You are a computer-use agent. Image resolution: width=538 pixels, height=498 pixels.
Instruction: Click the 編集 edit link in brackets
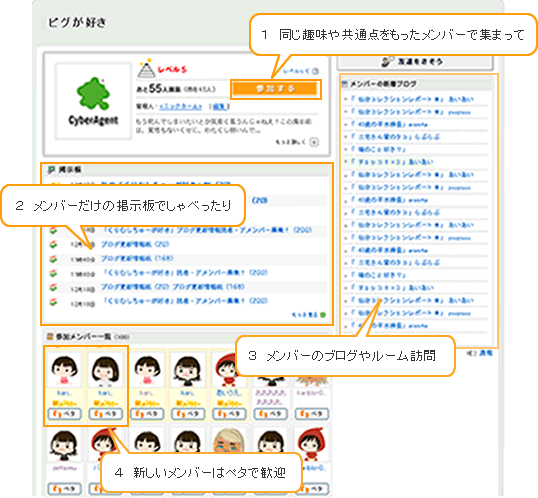[220, 107]
